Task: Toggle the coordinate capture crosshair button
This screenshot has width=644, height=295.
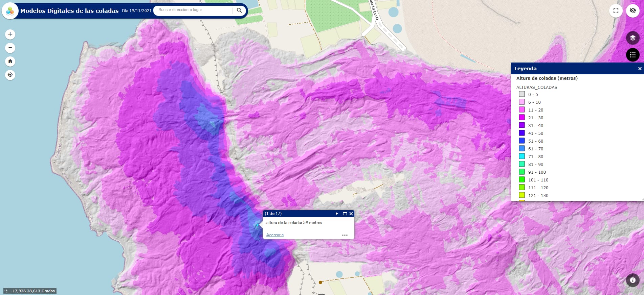Action: [6, 291]
